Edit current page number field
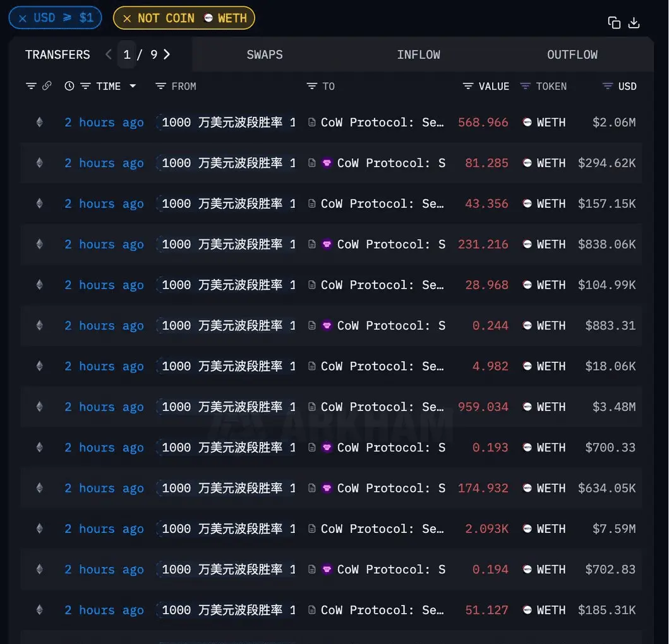 coord(127,54)
